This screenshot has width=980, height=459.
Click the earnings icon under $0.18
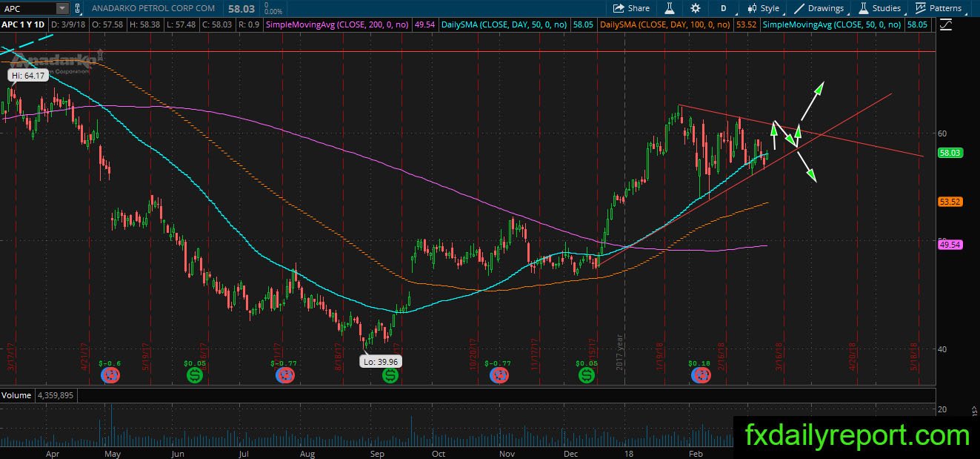point(699,376)
